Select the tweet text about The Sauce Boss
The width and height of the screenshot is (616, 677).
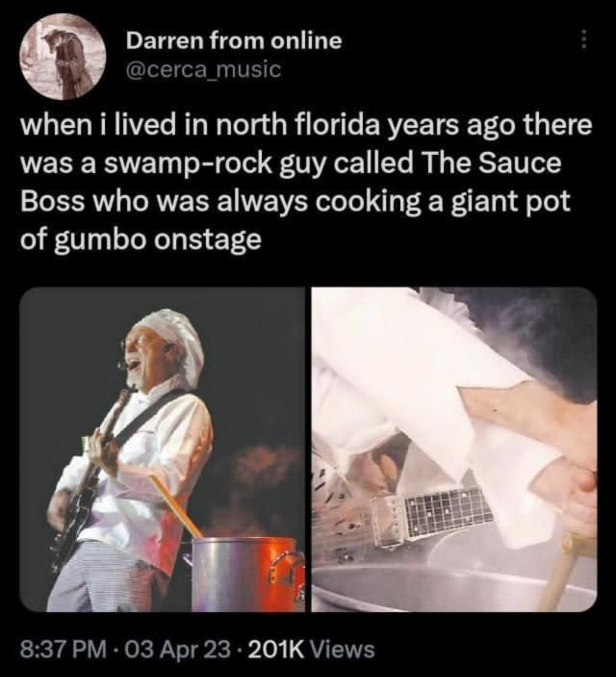click(306, 182)
